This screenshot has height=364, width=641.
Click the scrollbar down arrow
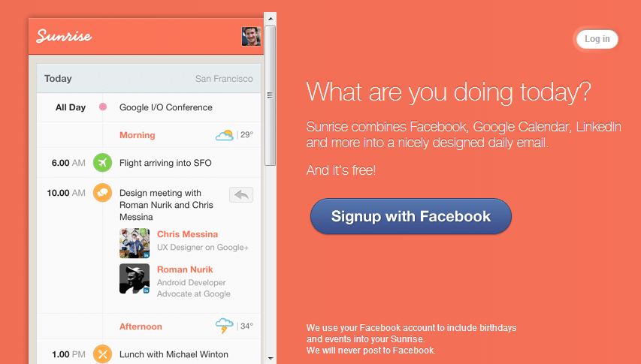click(271, 358)
